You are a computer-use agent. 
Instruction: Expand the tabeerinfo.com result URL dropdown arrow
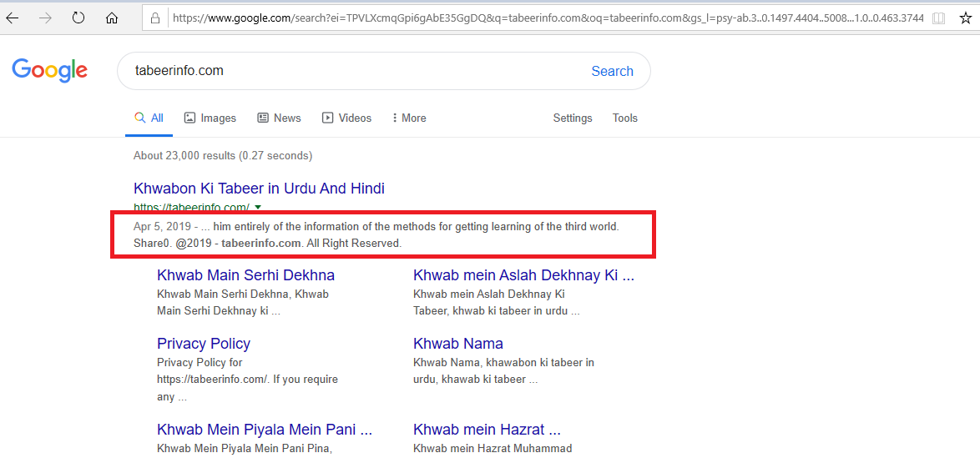tap(258, 207)
